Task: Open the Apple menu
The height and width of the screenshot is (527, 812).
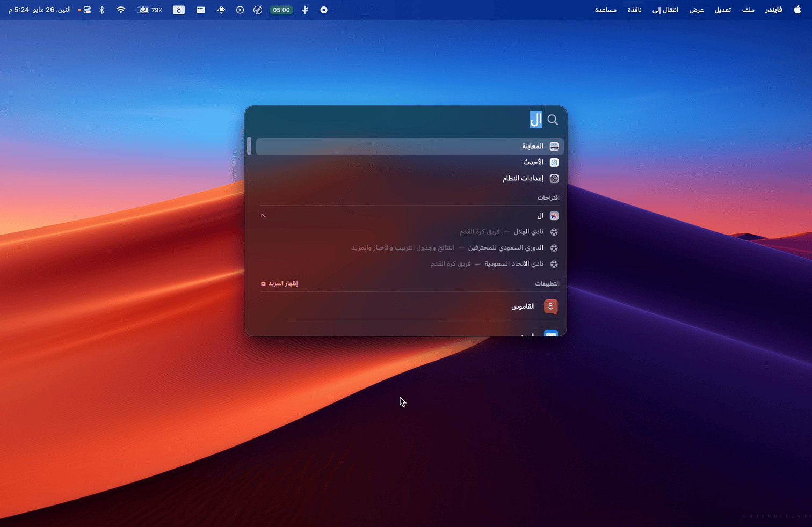Action: [x=797, y=10]
